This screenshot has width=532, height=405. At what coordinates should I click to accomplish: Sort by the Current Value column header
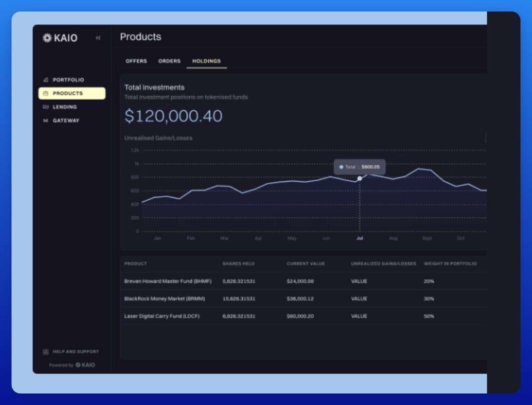click(305, 264)
